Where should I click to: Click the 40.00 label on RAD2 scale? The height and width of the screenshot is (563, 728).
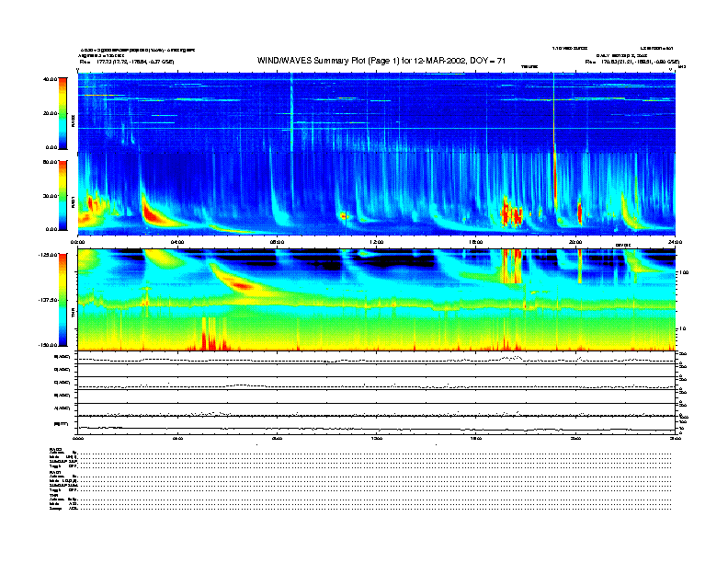click(x=50, y=79)
